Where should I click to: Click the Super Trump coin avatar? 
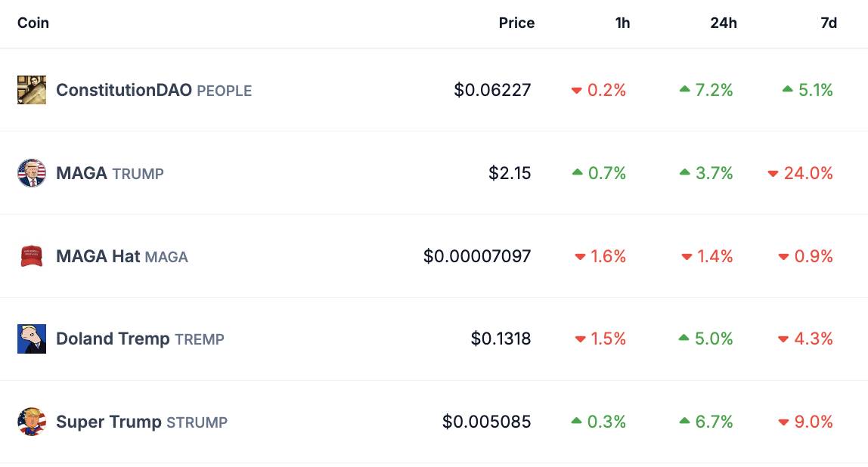pos(32,422)
